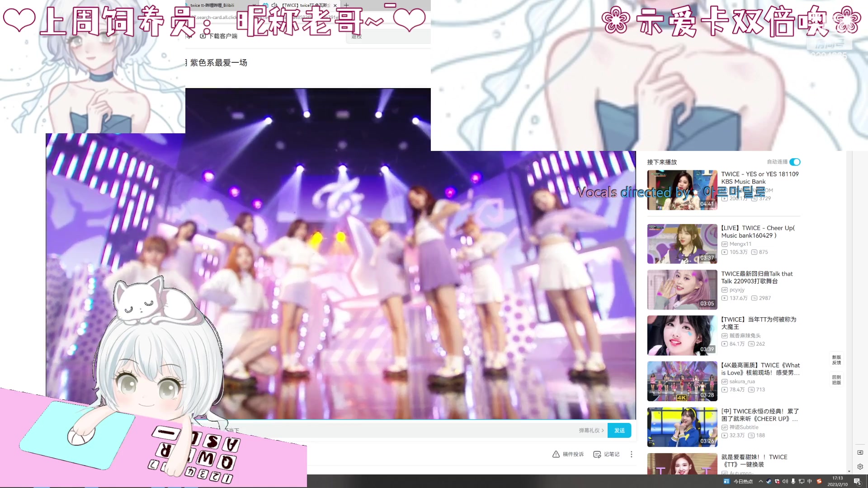
Task: Open the 4K What is Love thumbnail
Action: [682, 381]
